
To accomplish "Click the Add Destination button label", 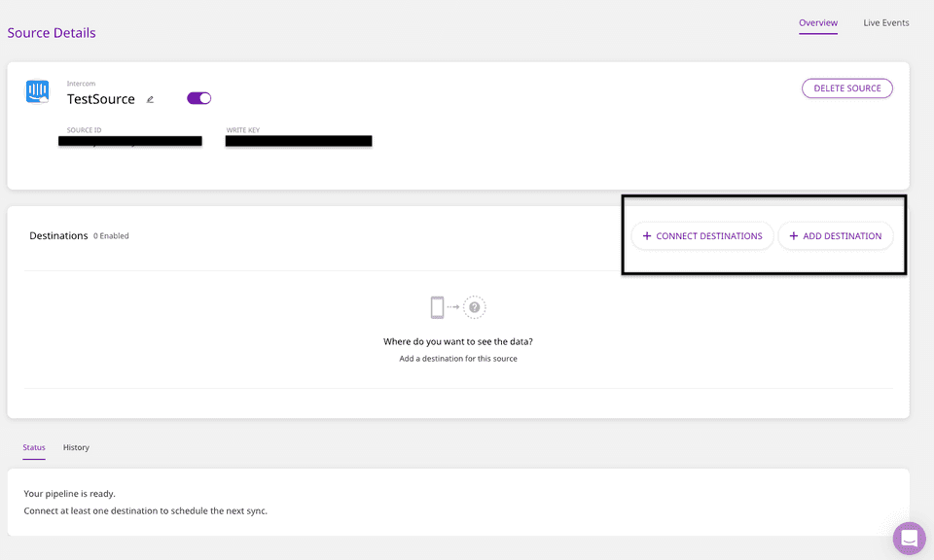I will pyautogui.click(x=843, y=236).
